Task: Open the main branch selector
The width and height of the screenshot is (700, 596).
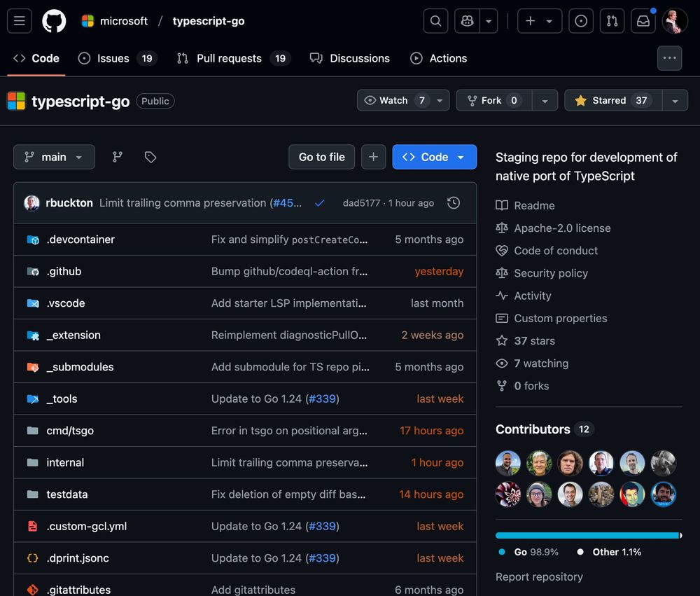Action: click(54, 157)
